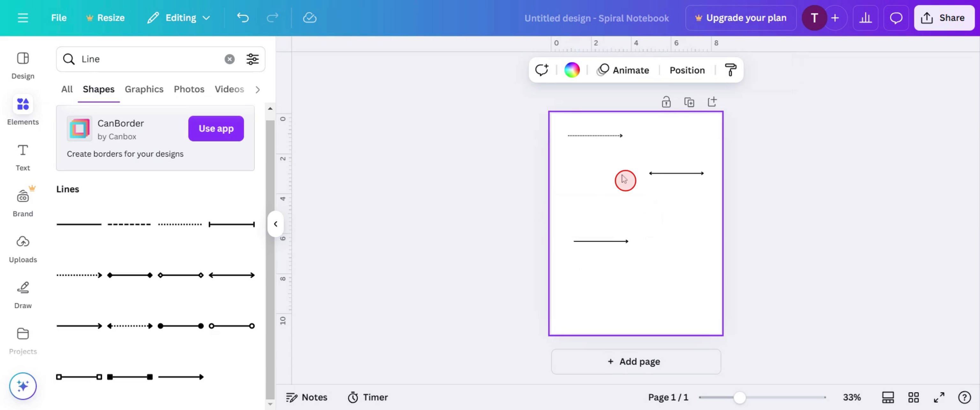Viewport: 980px width, 410px height.
Task: Check the cloud save status icon
Action: pos(310,18)
